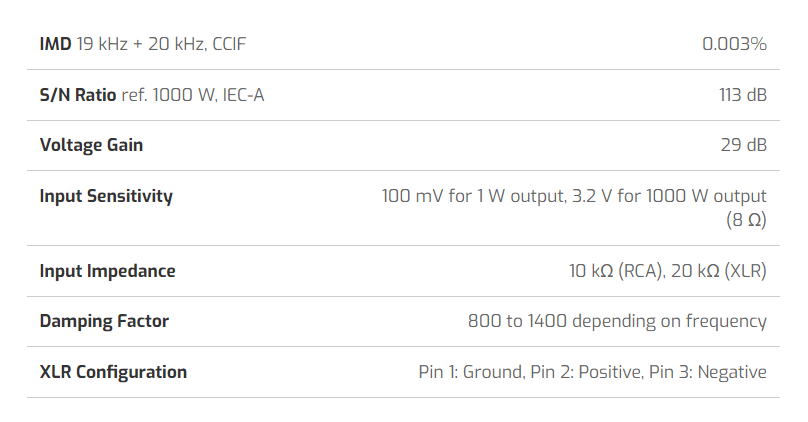Click the XLR Configuration label
The height and width of the screenshot is (422, 808).
pos(113,372)
